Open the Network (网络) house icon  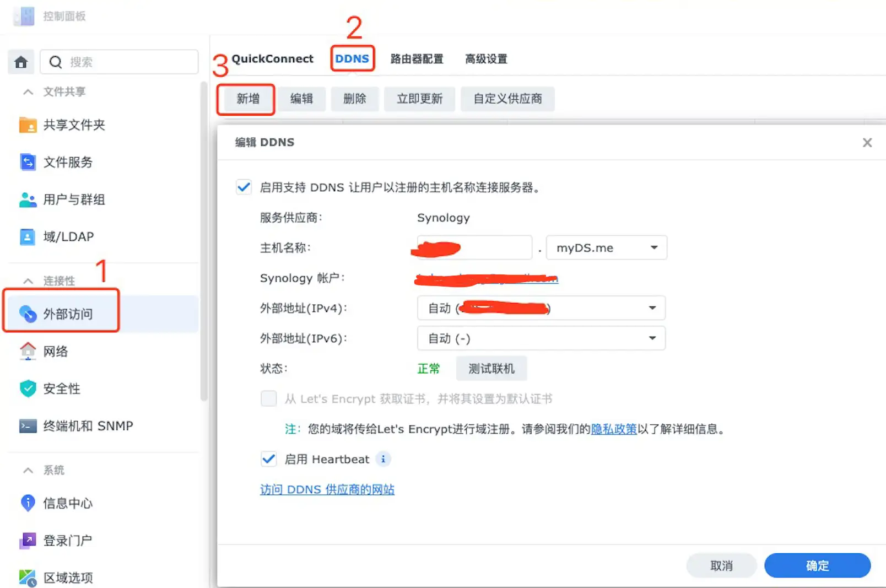pyautogui.click(x=28, y=351)
